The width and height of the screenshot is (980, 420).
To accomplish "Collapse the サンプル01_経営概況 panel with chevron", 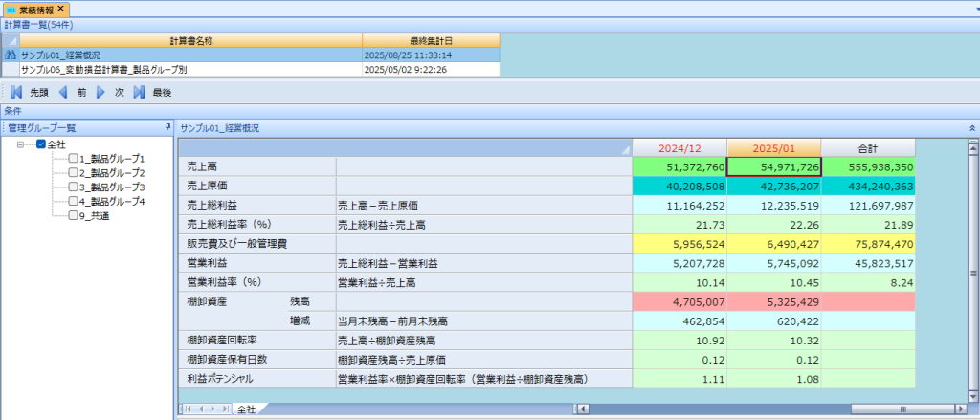I will [x=972, y=127].
